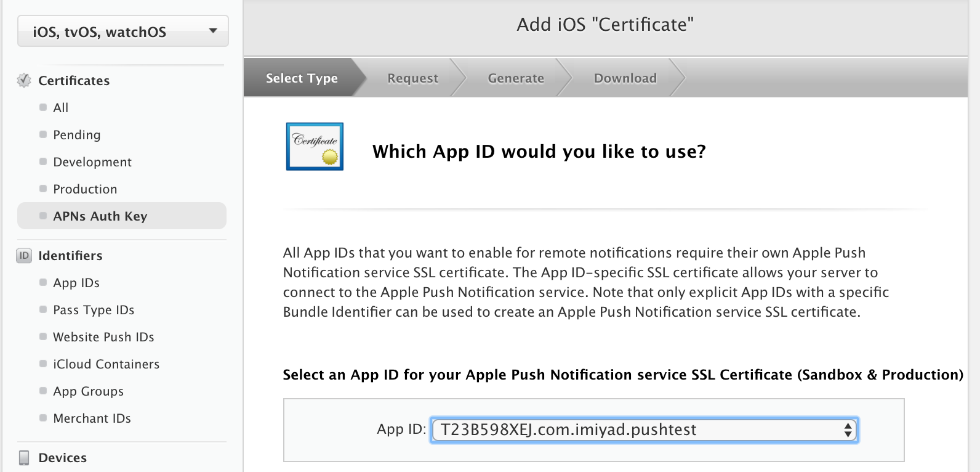Open Pending certificates list

(x=76, y=135)
